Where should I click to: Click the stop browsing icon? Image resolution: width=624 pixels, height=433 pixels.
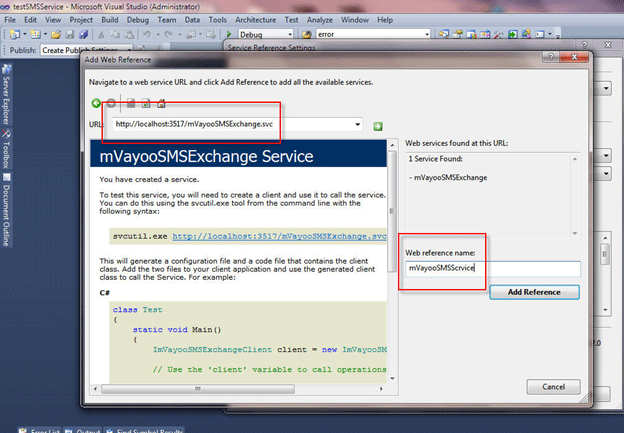[131, 104]
